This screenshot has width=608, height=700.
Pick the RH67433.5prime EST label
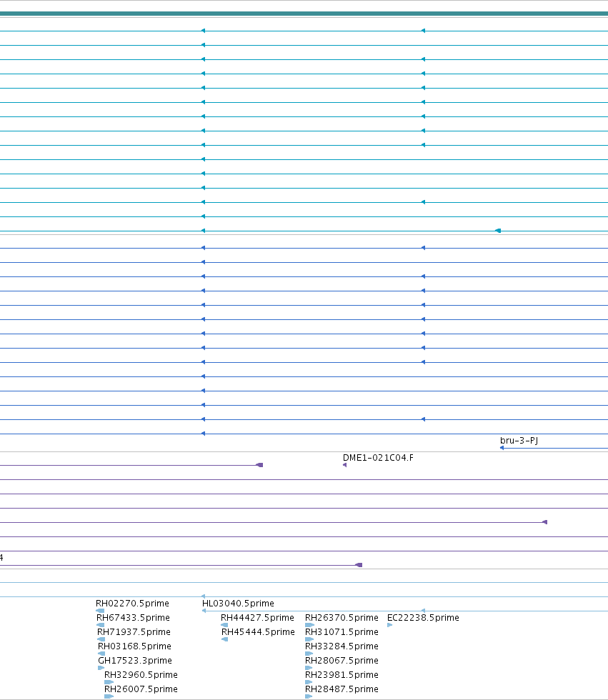(x=133, y=618)
